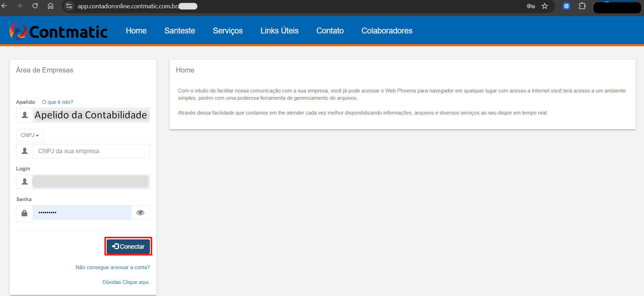Screen dimensions: 644x296
Task: Click user icon beside Login field
Action: coord(25,181)
